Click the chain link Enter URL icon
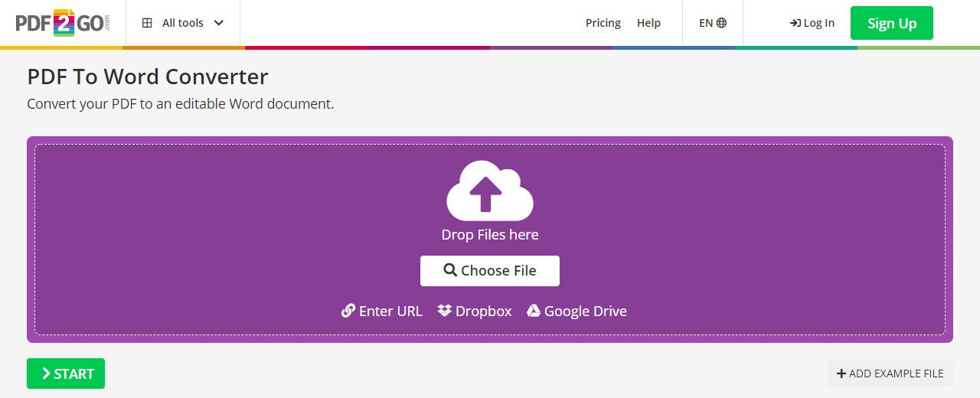The height and width of the screenshot is (398, 980). coord(348,311)
